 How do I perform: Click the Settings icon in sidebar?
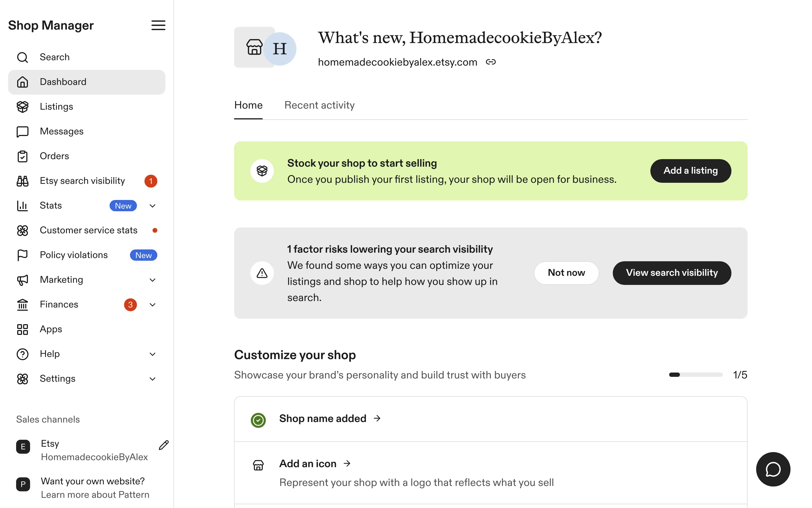pos(23,379)
